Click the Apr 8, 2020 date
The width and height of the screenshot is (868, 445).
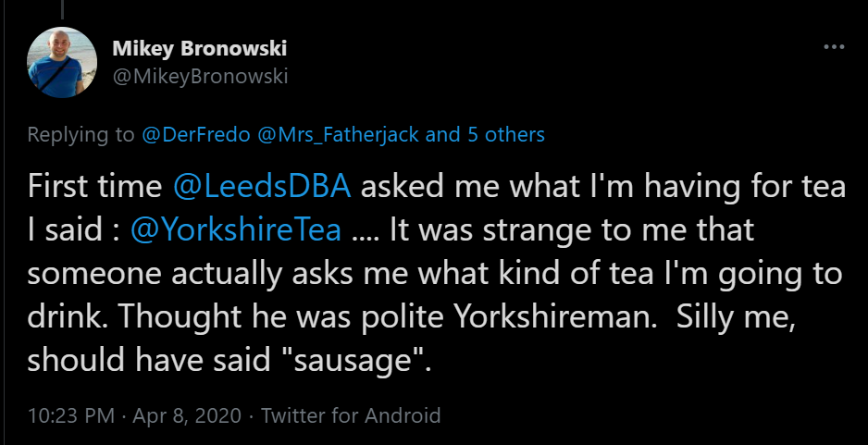[187, 415]
